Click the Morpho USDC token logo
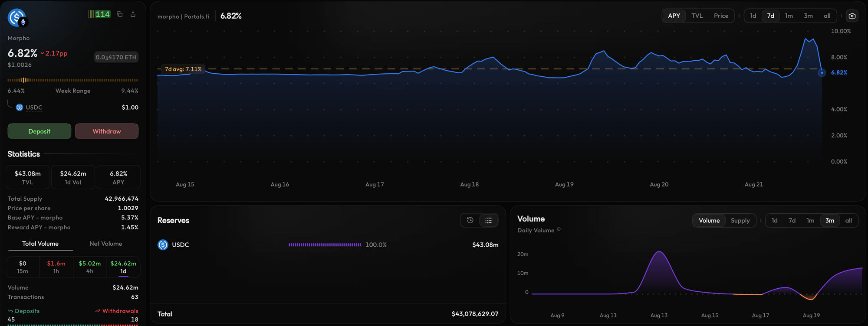868x326 pixels. tap(17, 18)
